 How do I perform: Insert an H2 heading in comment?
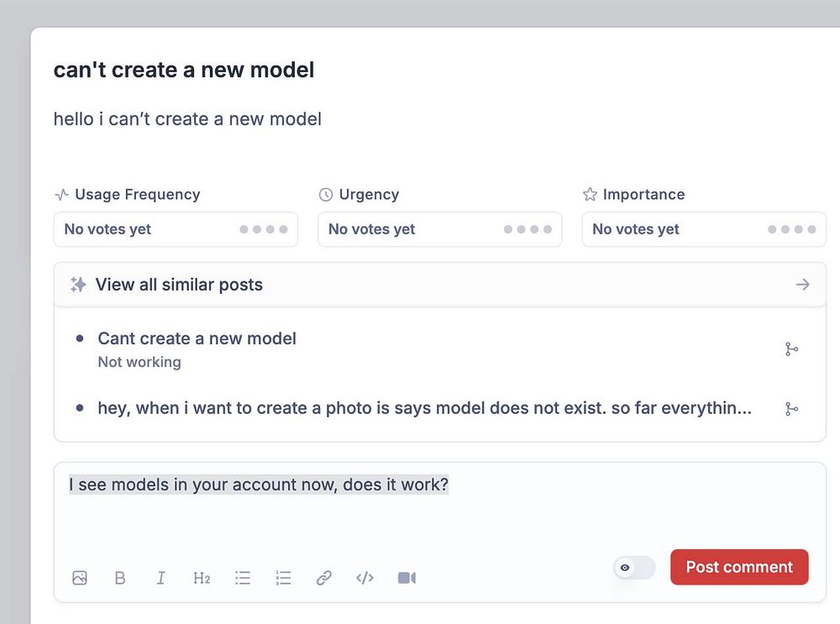coord(202,578)
